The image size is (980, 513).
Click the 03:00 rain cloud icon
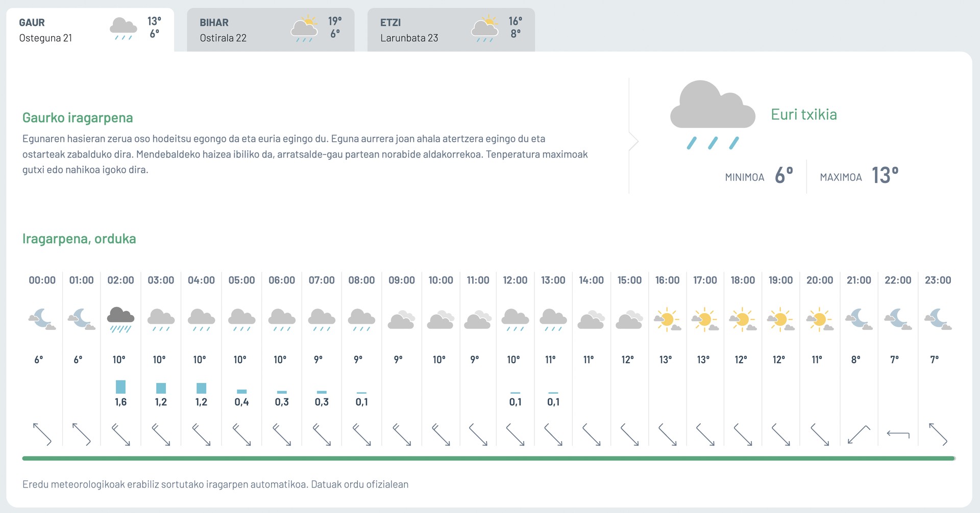point(161,320)
